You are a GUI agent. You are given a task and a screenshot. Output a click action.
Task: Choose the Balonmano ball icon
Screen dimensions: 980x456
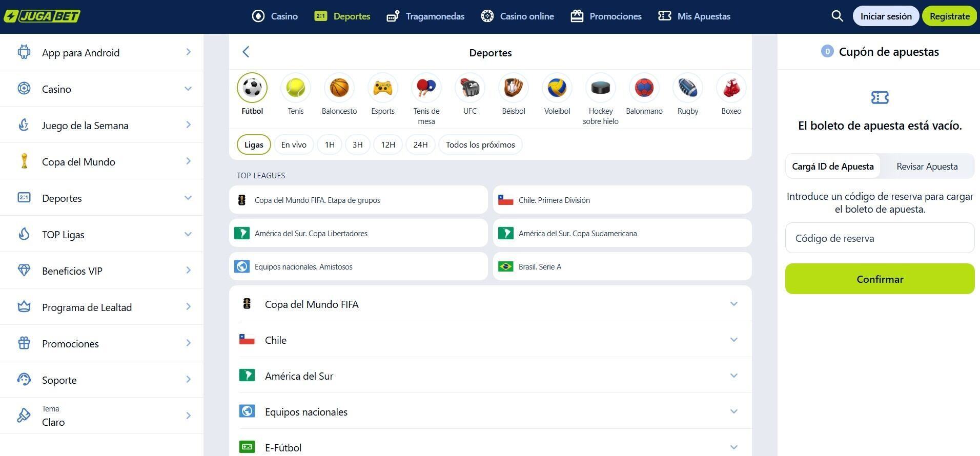click(644, 88)
